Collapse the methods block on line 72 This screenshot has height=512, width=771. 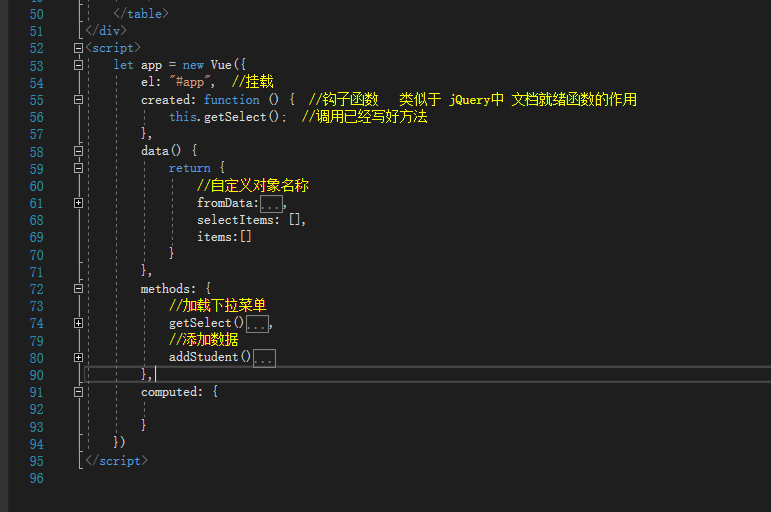coord(78,289)
